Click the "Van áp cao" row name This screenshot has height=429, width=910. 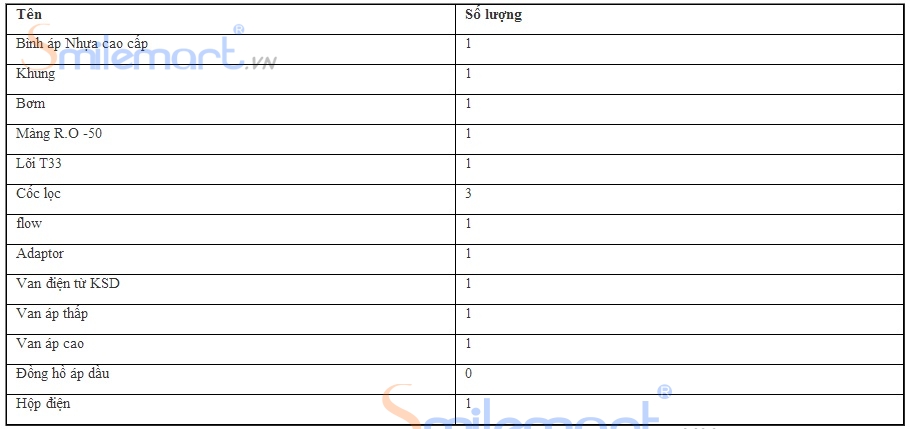tap(50, 344)
